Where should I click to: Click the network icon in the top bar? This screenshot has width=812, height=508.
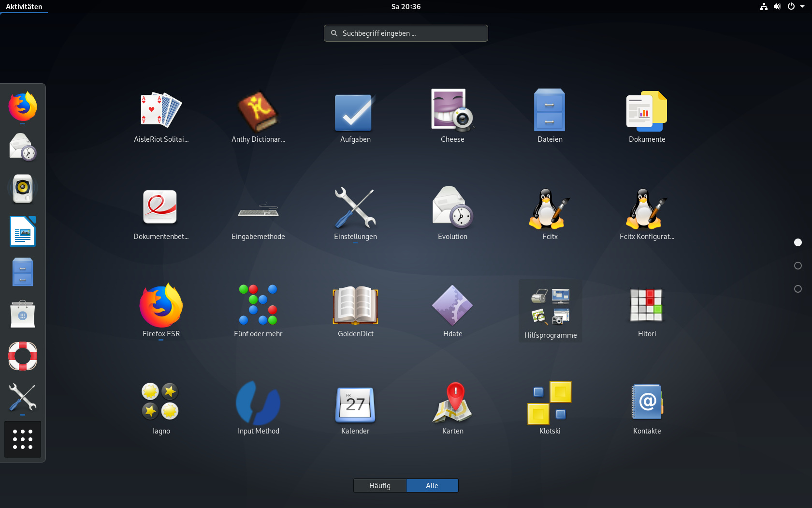pos(763,6)
